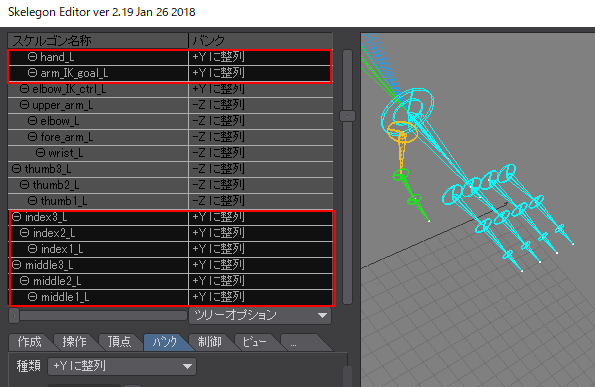Select the index2_L row

170,233
